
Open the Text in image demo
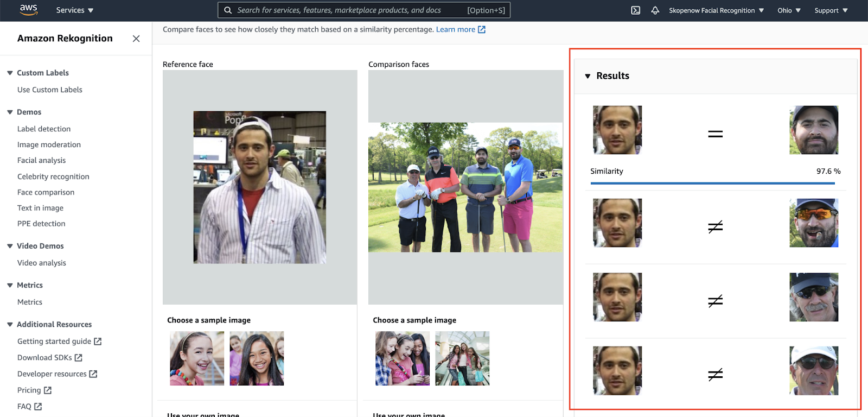[40, 208]
